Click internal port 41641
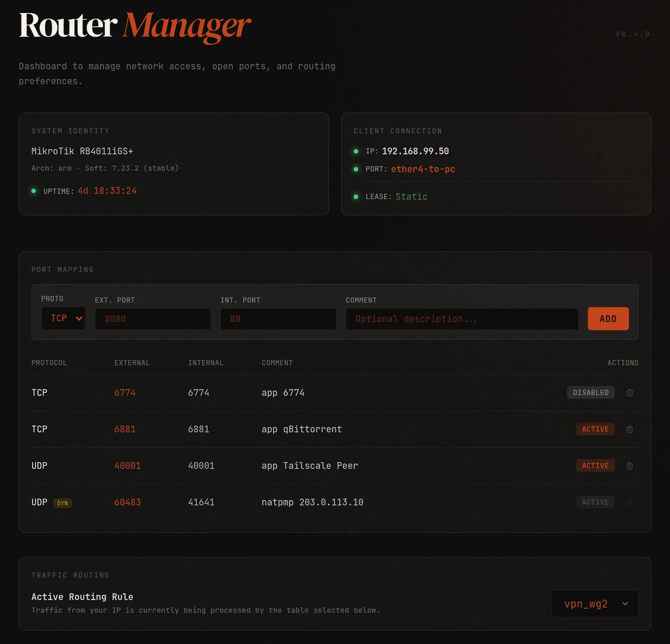Viewport: 670px width, 644px height. click(201, 502)
